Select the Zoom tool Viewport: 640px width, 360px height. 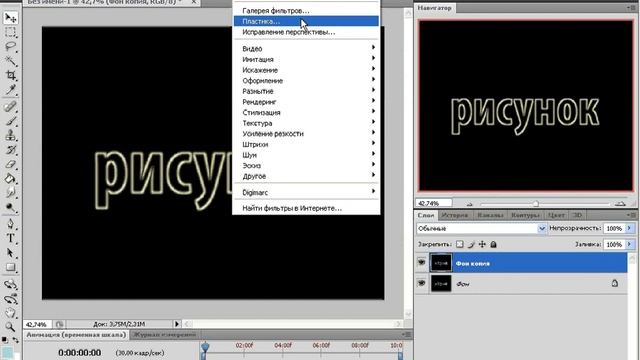11,327
